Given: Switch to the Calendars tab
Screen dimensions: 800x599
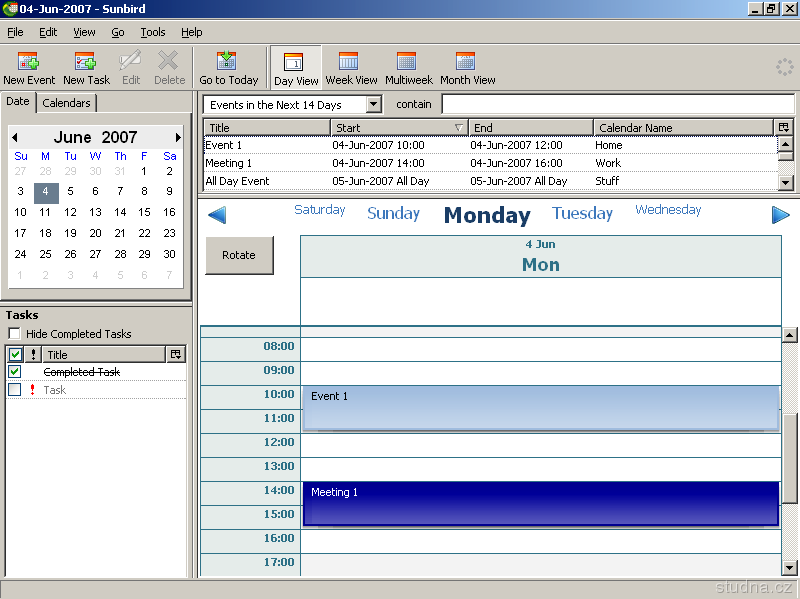Looking at the screenshot, I should [66, 103].
